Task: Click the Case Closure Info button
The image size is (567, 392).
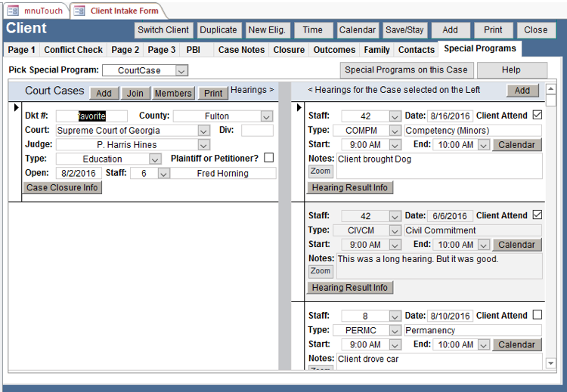Action: [62, 187]
